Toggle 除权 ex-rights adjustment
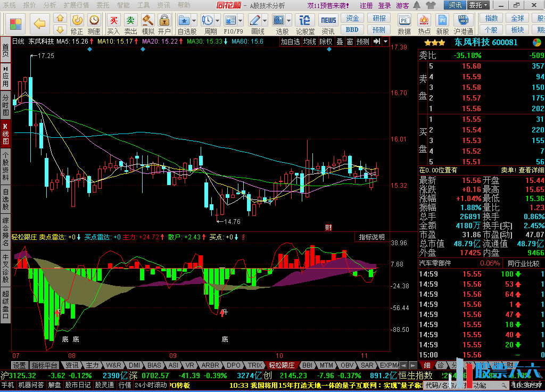Screen dimensions: 545x392 pos(326,41)
